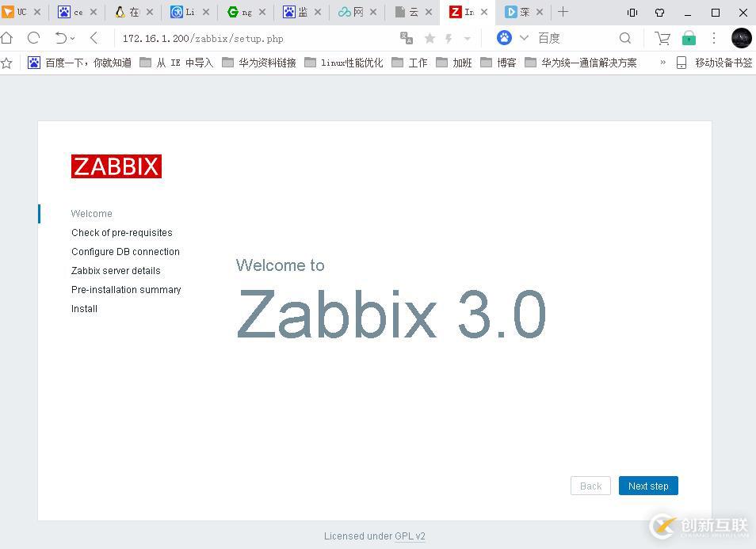
Task: Open the shopping cart tool
Action: pyautogui.click(x=662, y=38)
